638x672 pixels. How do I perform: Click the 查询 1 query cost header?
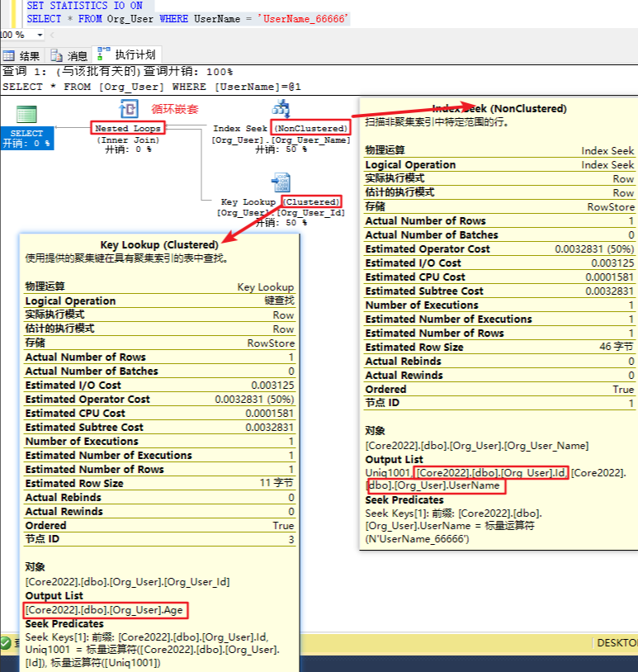pos(118,72)
